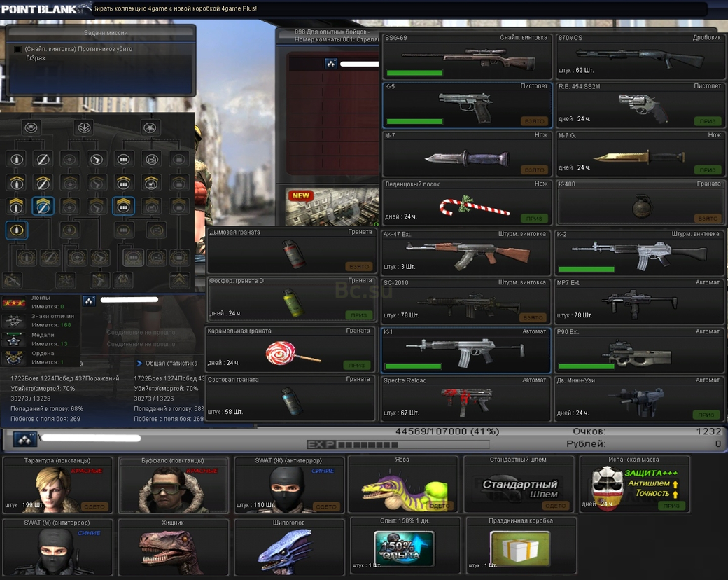Screen dimensions: 728x580
Task: Click the Point Blank logo
Action: click(x=45, y=8)
